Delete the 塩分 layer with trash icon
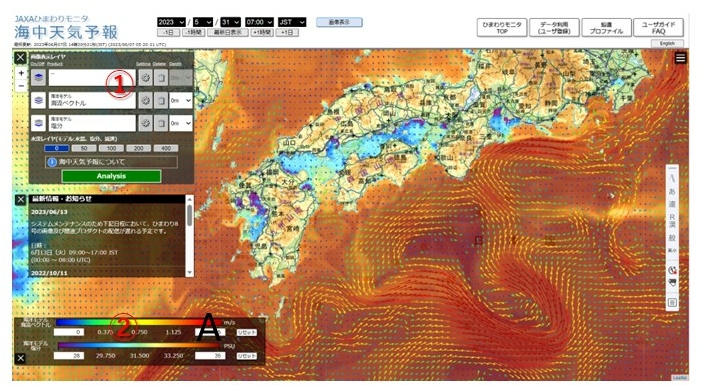The width and height of the screenshot is (705, 386). [x=161, y=123]
